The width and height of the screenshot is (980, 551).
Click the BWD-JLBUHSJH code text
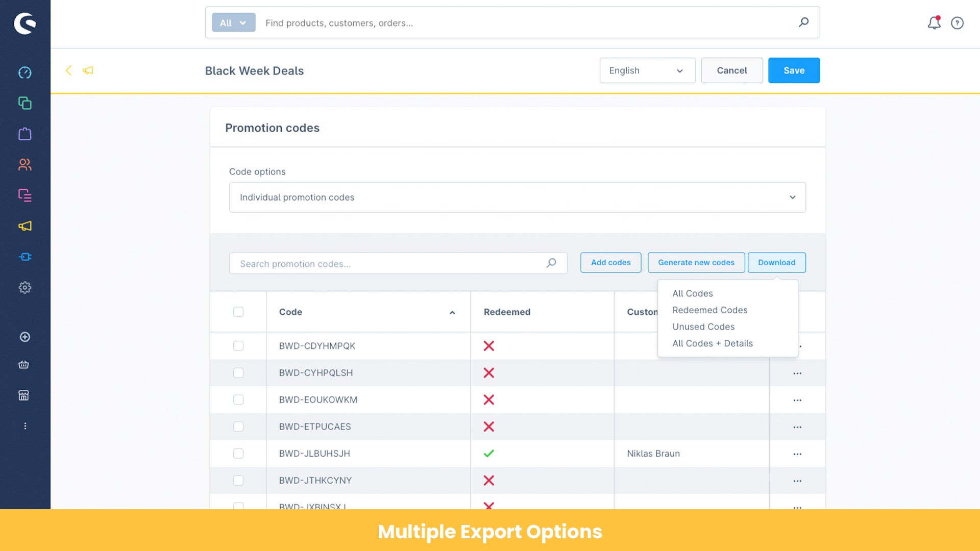pyautogui.click(x=314, y=454)
